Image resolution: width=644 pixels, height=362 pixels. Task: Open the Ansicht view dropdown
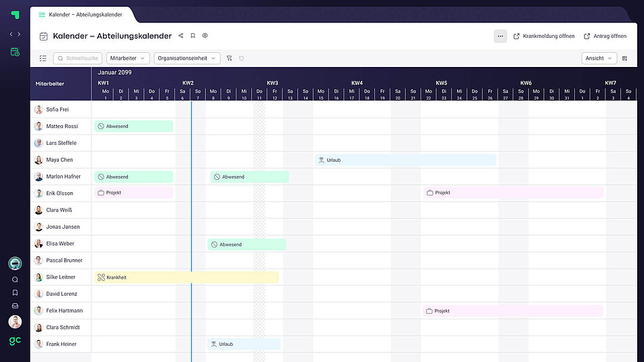(x=599, y=58)
